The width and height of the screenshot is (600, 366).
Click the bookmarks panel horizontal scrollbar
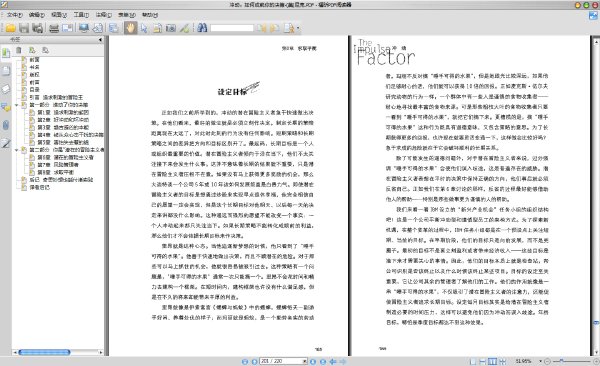coord(44,352)
